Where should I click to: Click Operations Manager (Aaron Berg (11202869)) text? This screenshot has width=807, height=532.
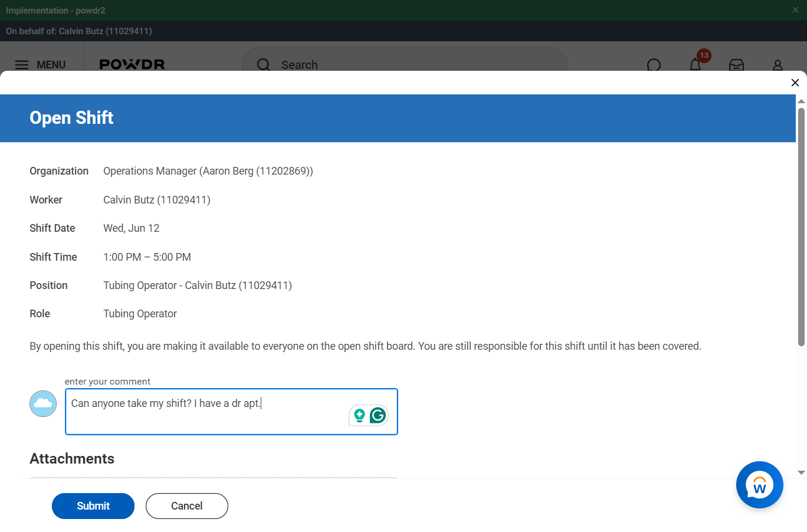[208, 171]
